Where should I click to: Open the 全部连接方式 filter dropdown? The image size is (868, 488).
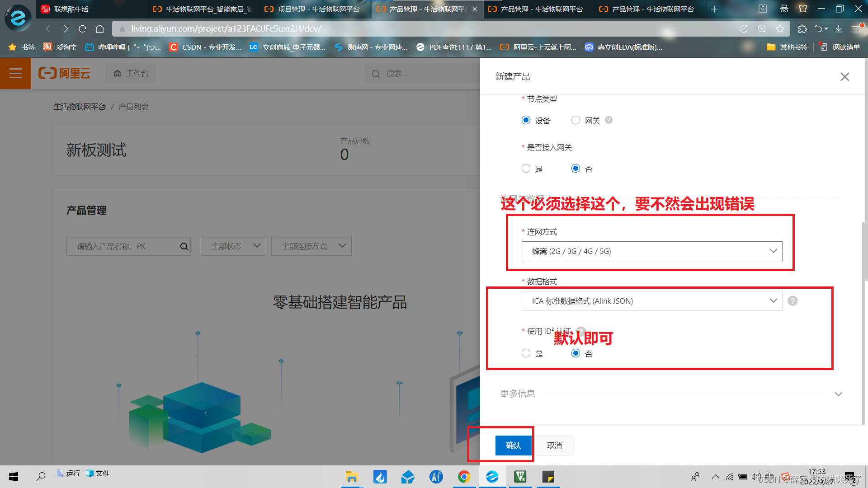point(311,246)
